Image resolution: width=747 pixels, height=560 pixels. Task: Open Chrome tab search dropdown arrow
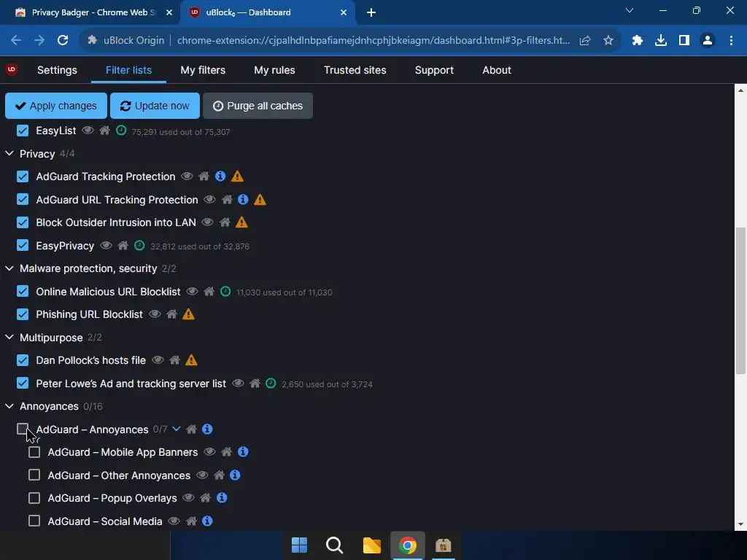630,10
